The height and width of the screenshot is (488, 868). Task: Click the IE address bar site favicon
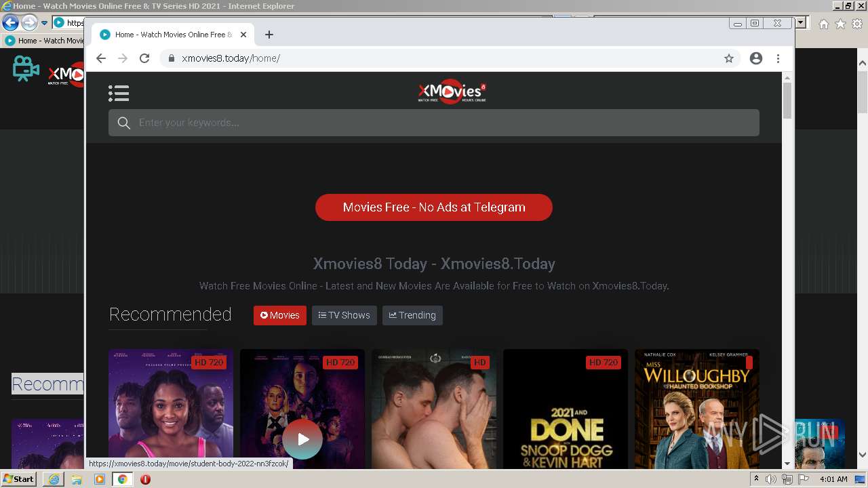point(59,23)
